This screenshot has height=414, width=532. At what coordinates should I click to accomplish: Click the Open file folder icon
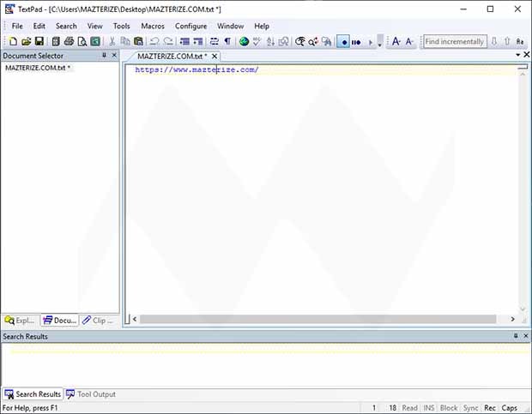26,41
